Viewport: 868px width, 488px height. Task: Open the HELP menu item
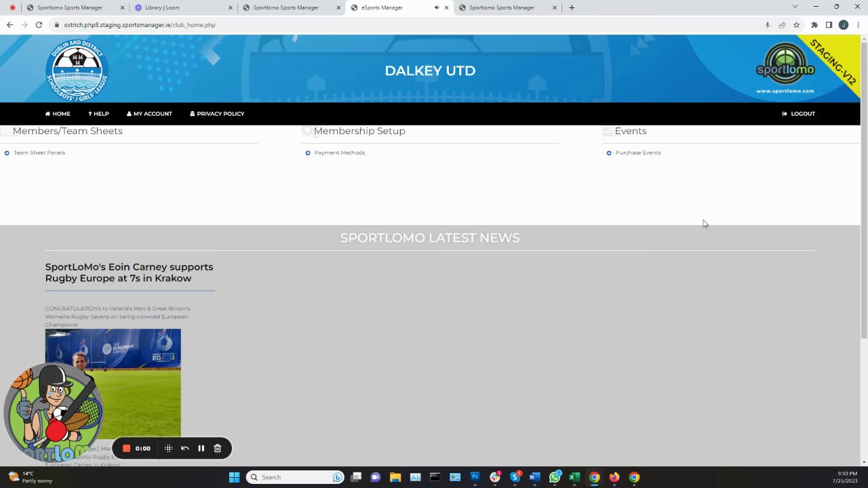[98, 114]
